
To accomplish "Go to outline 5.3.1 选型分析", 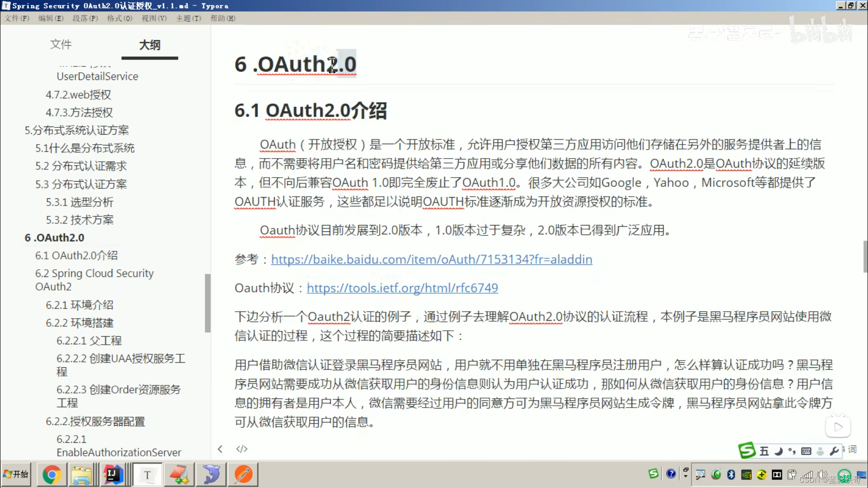I will (x=80, y=202).
